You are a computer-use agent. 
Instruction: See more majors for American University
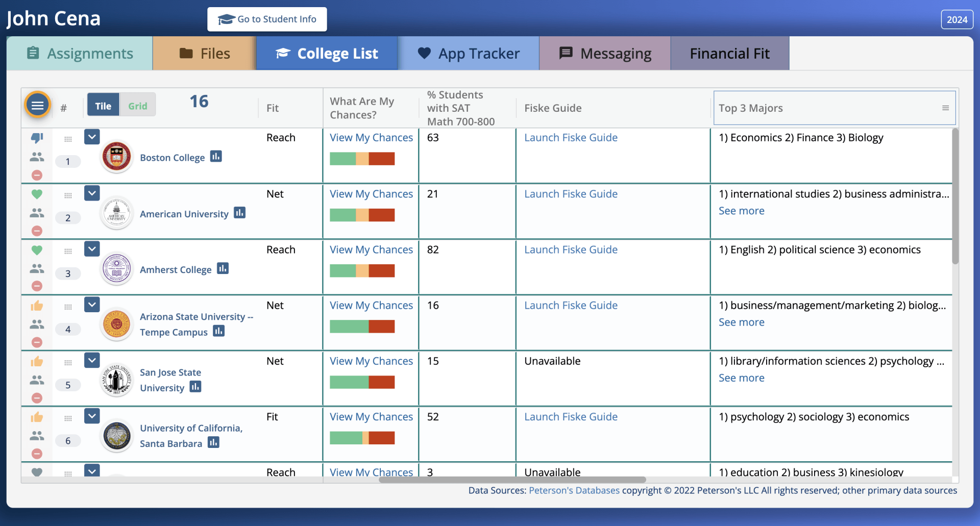(741, 211)
